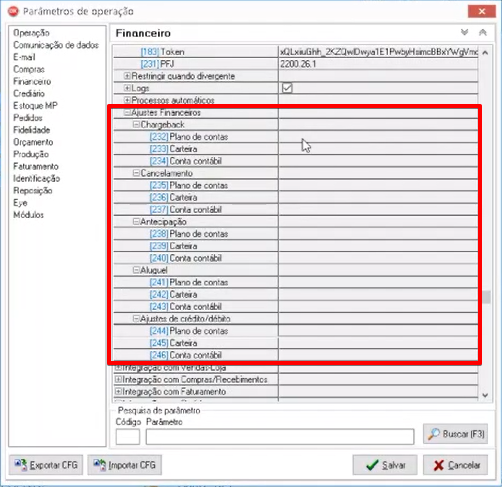Toggle the Logs checkbox
The image size is (502, 487).
287,88
